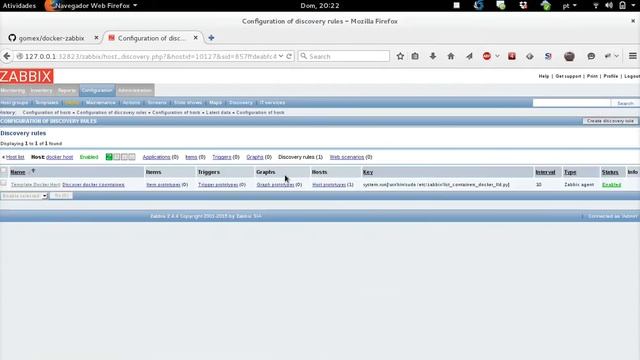Click the network wifi icon in top bar
The image size is (640, 360).
tap(596, 5)
